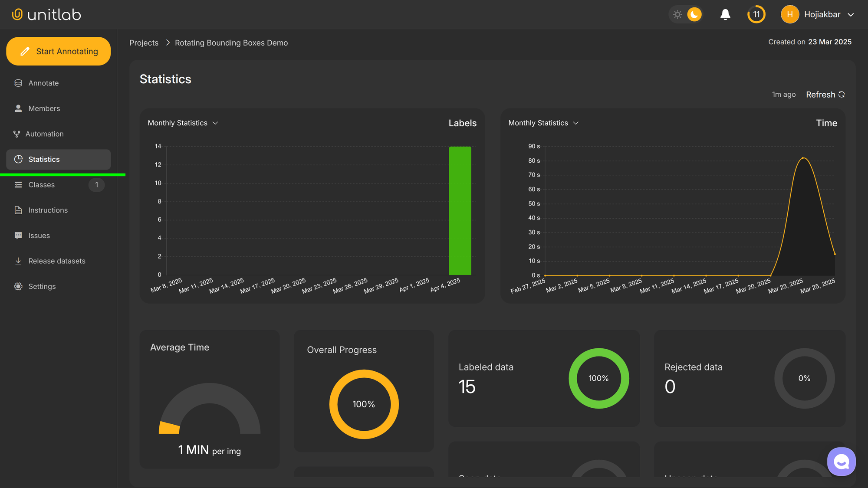Expand the Monthly Statistics dropdown on the Time chart
Screen dimensions: 868x488
pyautogui.click(x=543, y=123)
